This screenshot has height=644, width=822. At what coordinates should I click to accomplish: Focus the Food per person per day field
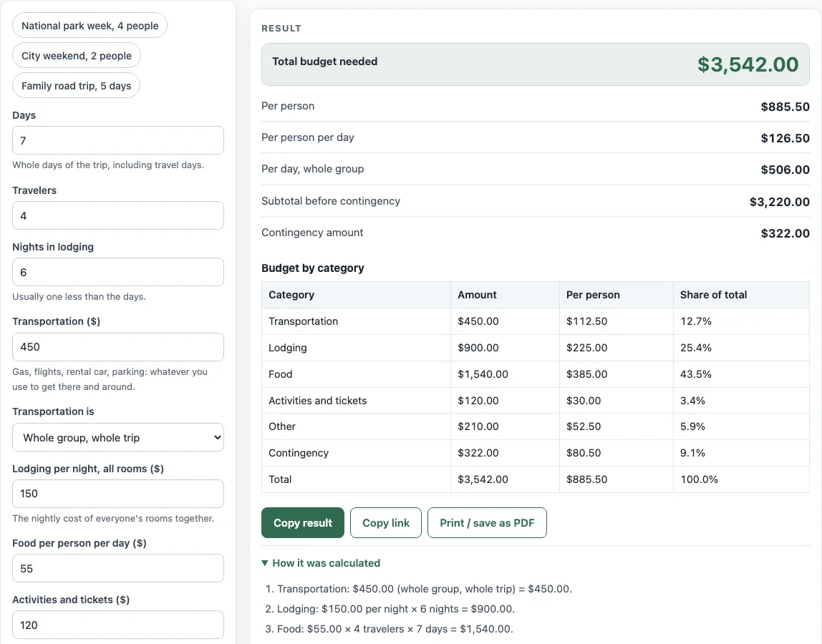tap(118, 569)
